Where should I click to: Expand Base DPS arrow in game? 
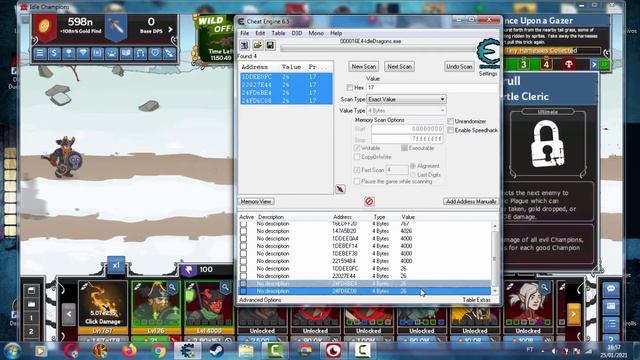pos(170,29)
